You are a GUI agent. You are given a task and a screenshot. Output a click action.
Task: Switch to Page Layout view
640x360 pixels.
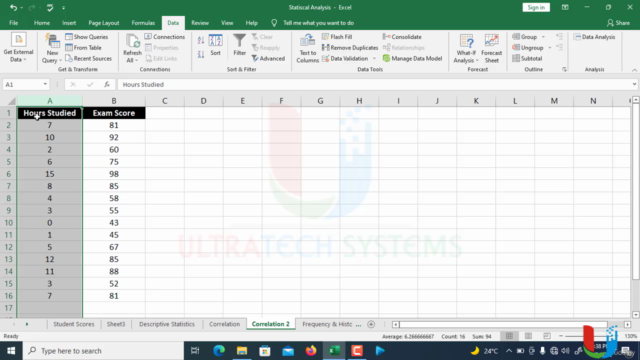point(528,336)
